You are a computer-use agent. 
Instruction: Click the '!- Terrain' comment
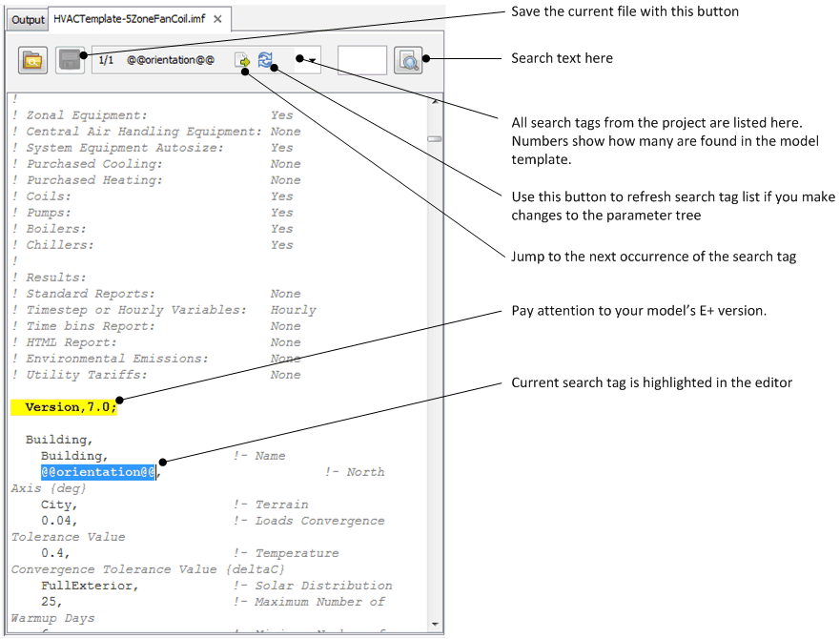tap(271, 505)
